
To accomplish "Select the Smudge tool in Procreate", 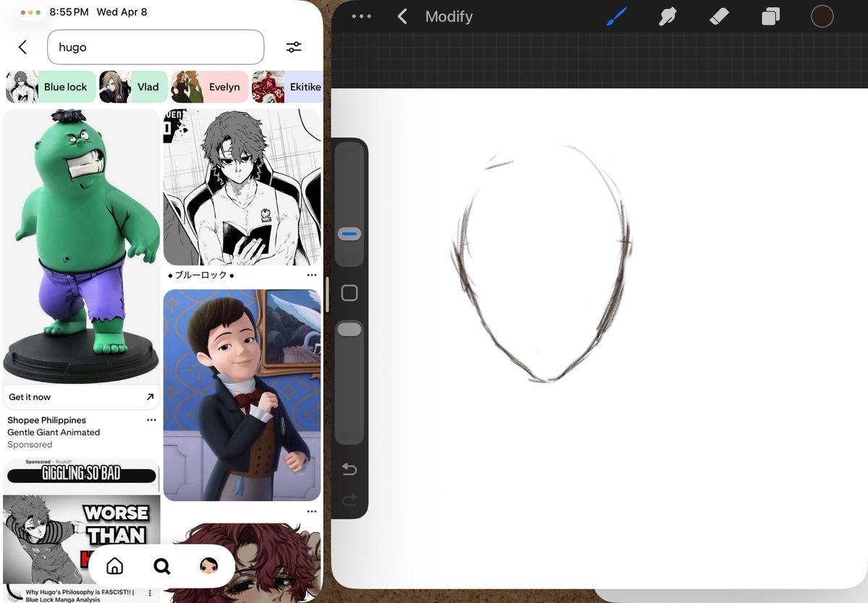I will [668, 16].
